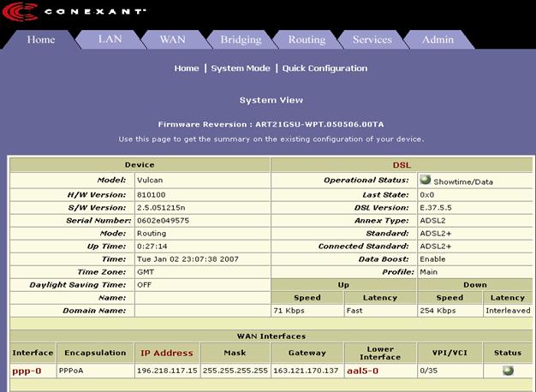Image resolution: width=536 pixels, height=392 pixels.
Task: Click the Daylight Saving Time value OFF
Action: pos(144,285)
